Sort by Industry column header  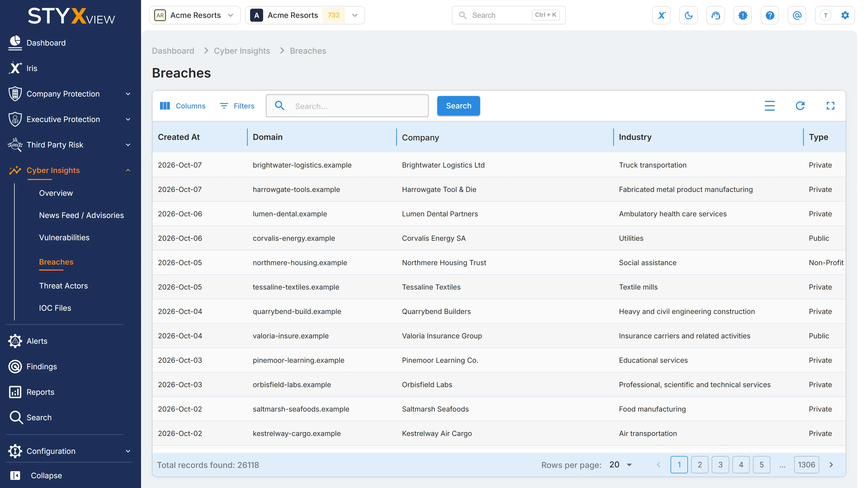click(635, 137)
